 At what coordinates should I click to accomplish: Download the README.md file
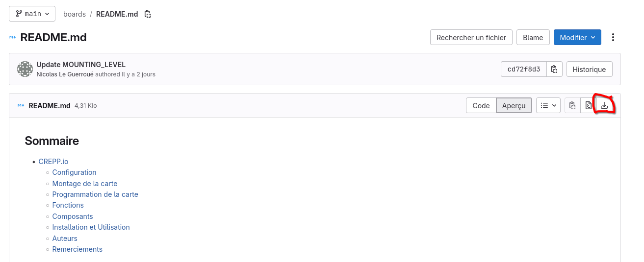tap(604, 105)
